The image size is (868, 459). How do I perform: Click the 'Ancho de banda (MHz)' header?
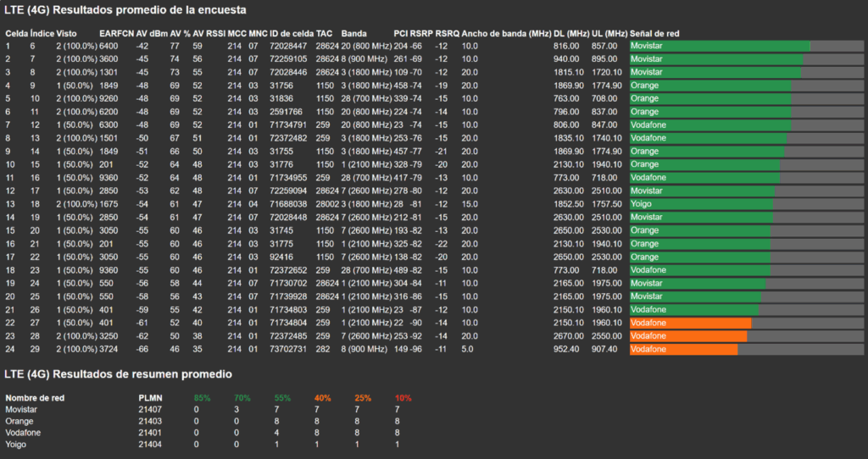coord(506,33)
